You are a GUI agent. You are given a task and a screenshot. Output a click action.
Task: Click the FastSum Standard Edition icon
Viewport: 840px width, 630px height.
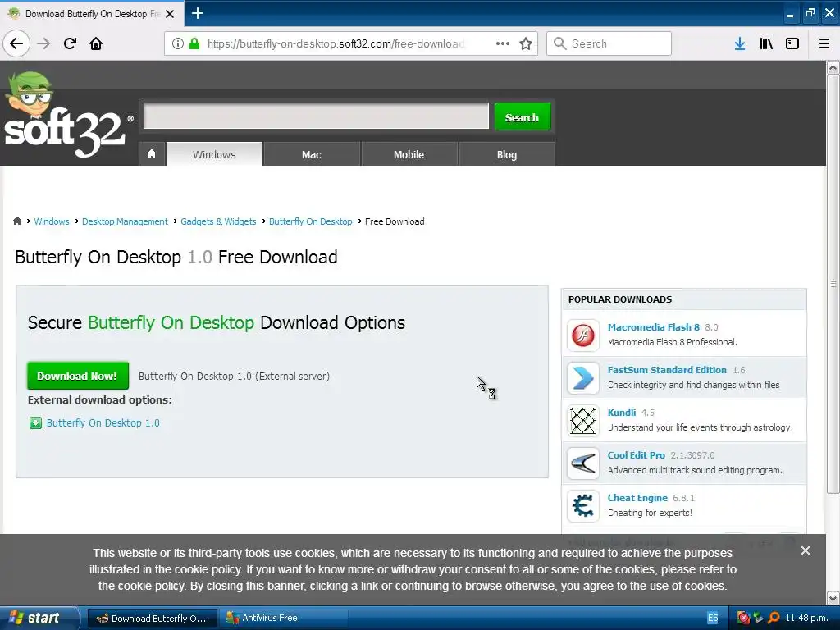[x=583, y=377]
